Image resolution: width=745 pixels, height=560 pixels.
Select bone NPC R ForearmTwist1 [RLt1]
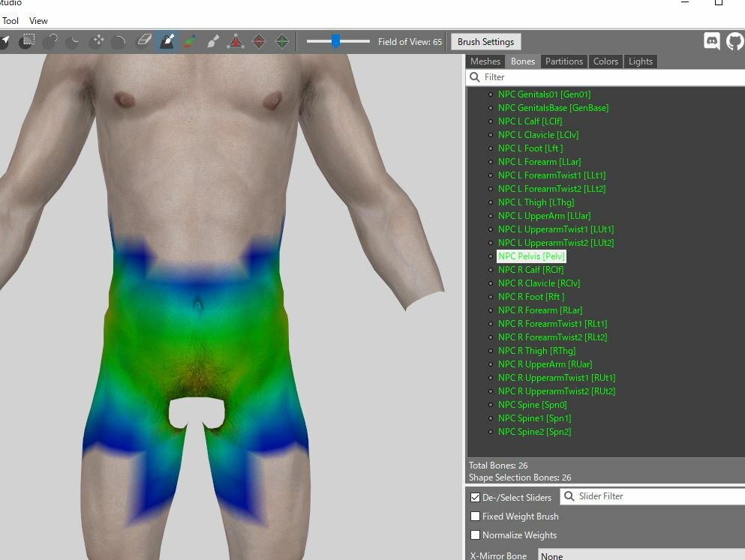point(553,324)
